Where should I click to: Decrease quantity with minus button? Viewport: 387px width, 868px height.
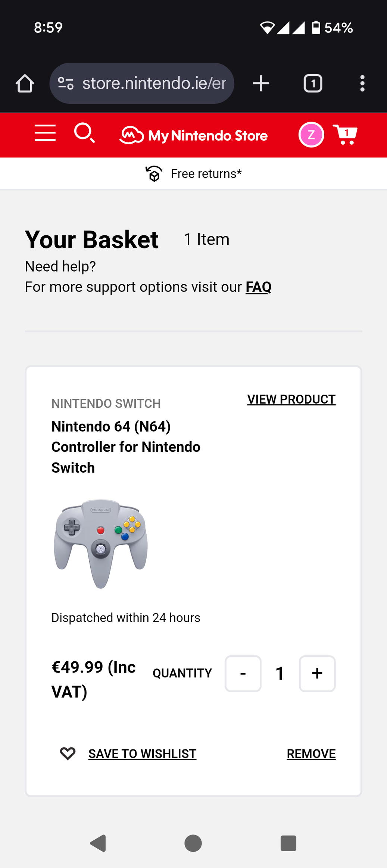click(243, 673)
